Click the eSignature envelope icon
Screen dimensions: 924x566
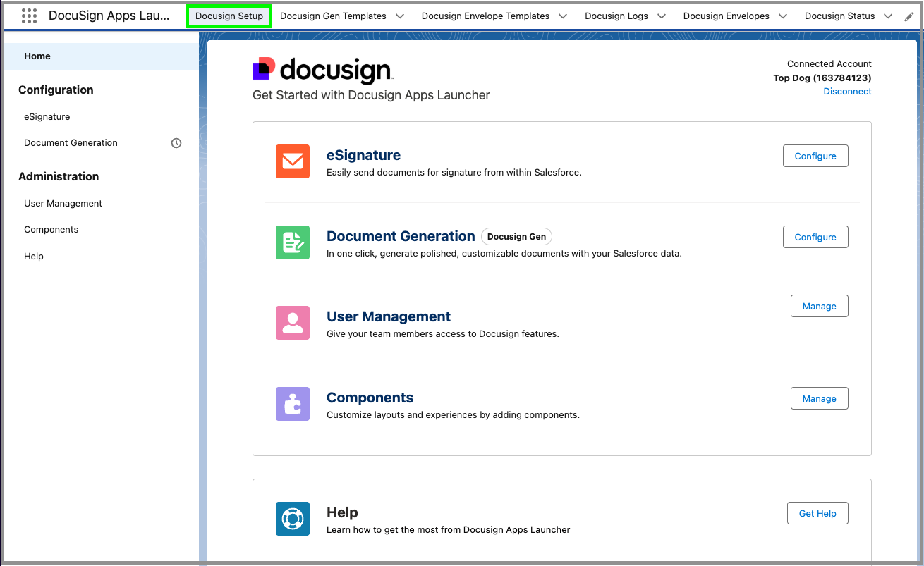tap(292, 161)
